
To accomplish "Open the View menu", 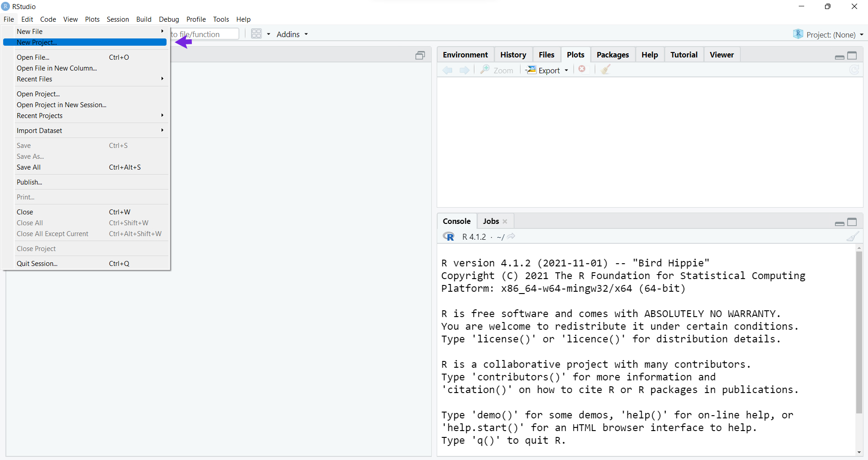I will [x=70, y=19].
